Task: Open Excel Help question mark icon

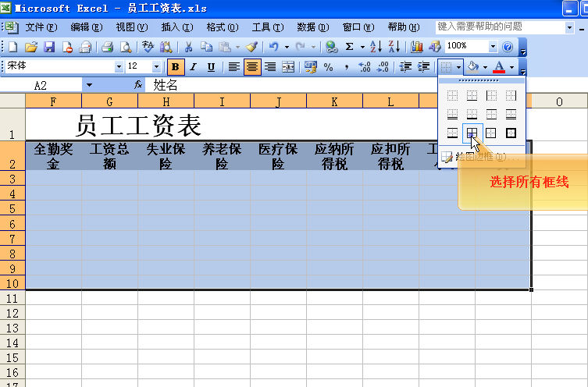Action: point(508,47)
